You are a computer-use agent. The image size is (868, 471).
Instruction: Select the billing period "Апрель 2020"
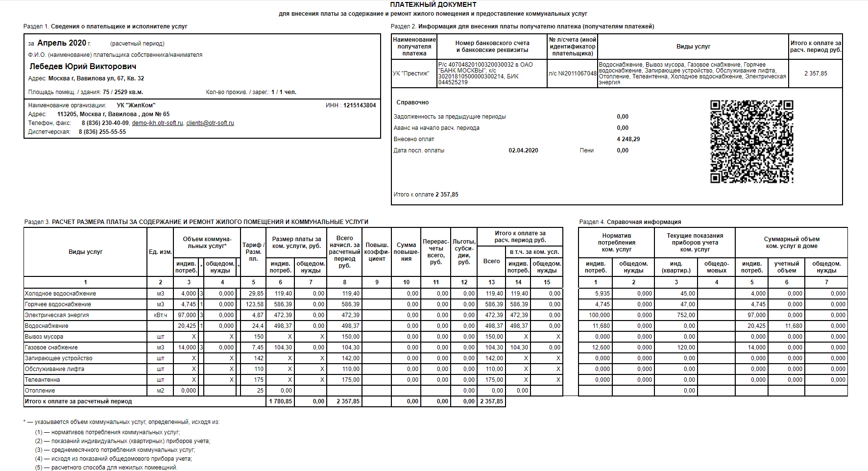(x=62, y=43)
